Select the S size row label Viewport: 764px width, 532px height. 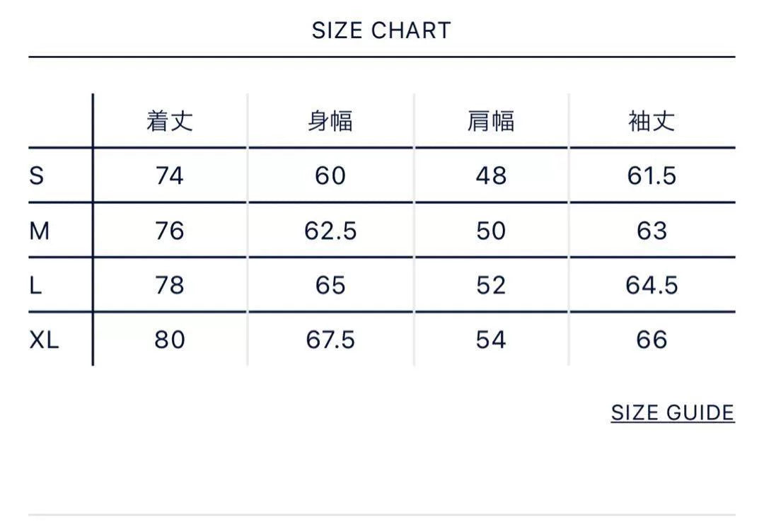[37, 175]
